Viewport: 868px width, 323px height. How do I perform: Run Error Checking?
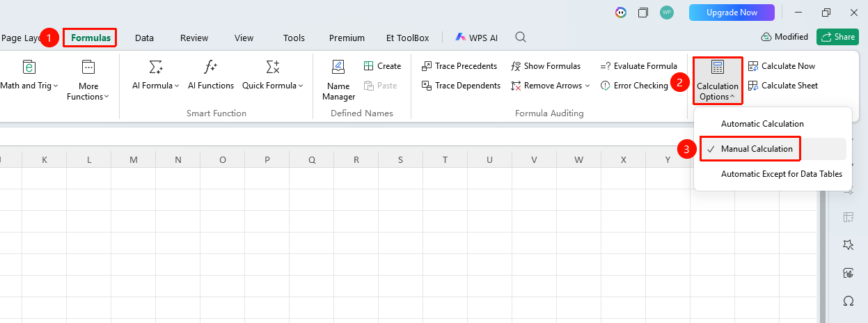point(634,86)
